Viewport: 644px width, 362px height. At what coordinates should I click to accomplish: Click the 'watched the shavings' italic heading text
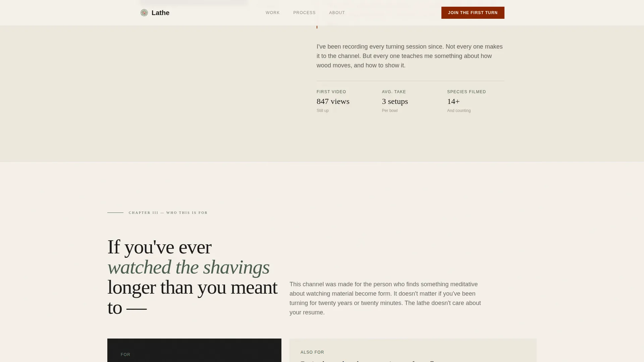tap(189, 267)
